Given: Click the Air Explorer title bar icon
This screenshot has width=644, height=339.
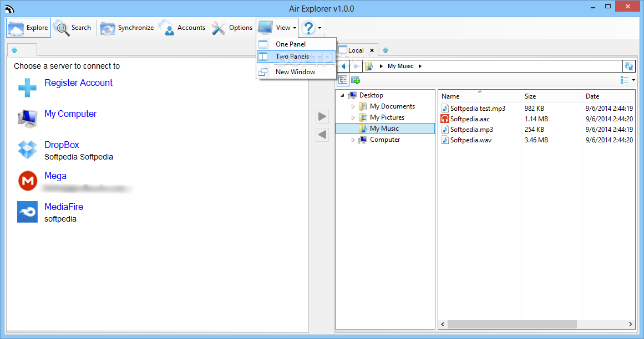Looking at the screenshot, I should (9, 9).
